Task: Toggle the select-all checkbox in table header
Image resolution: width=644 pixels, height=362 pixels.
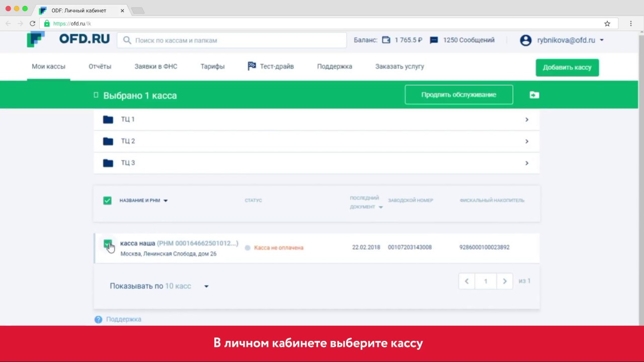Action: (107, 201)
